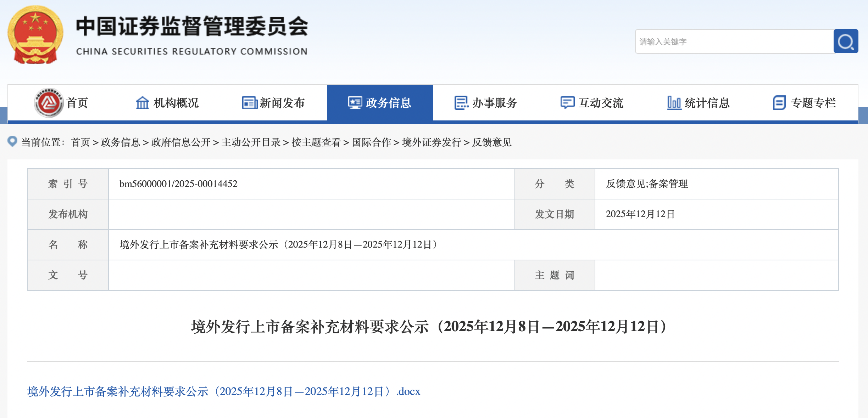The image size is (868, 418).
Task: Click the speech bubble icon for 互动交流
Action: point(567,103)
